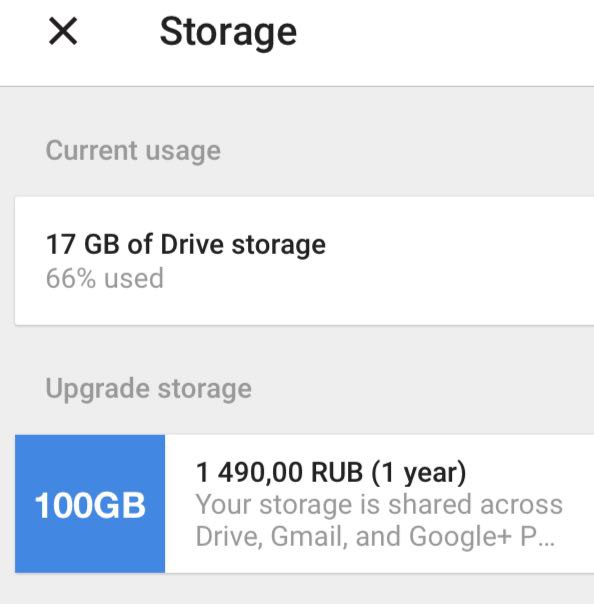Select the blue 100GB plan tile
This screenshot has width=594, height=604.
(90, 504)
